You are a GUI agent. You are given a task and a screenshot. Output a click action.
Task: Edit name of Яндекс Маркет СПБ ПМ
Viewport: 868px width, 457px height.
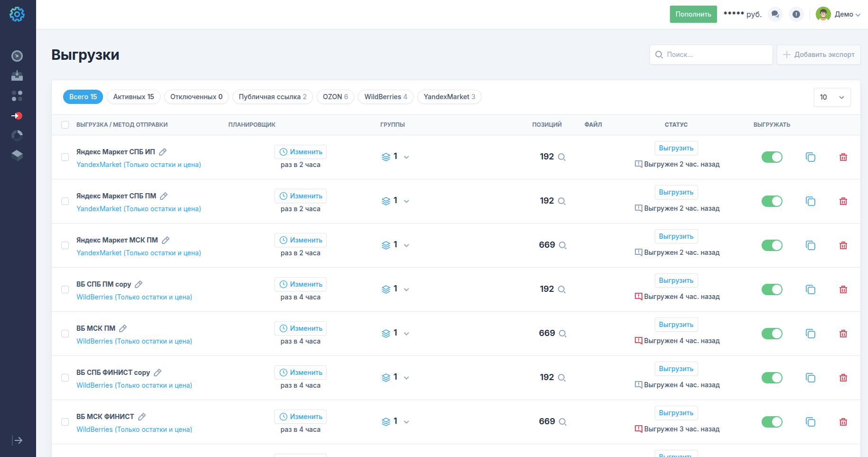click(164, 196)
